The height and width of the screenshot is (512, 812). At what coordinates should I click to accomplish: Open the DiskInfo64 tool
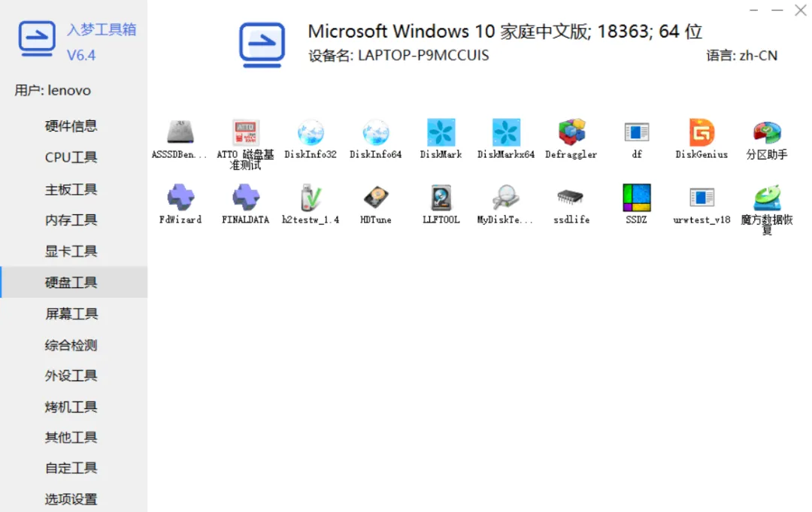375,139
